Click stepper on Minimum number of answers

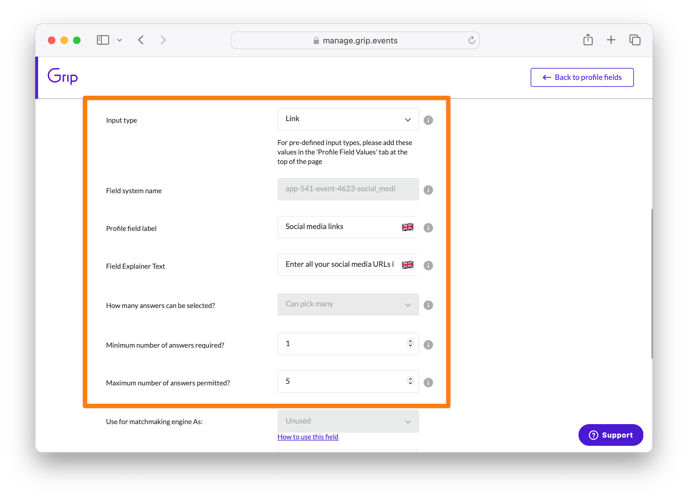[410, 343]
